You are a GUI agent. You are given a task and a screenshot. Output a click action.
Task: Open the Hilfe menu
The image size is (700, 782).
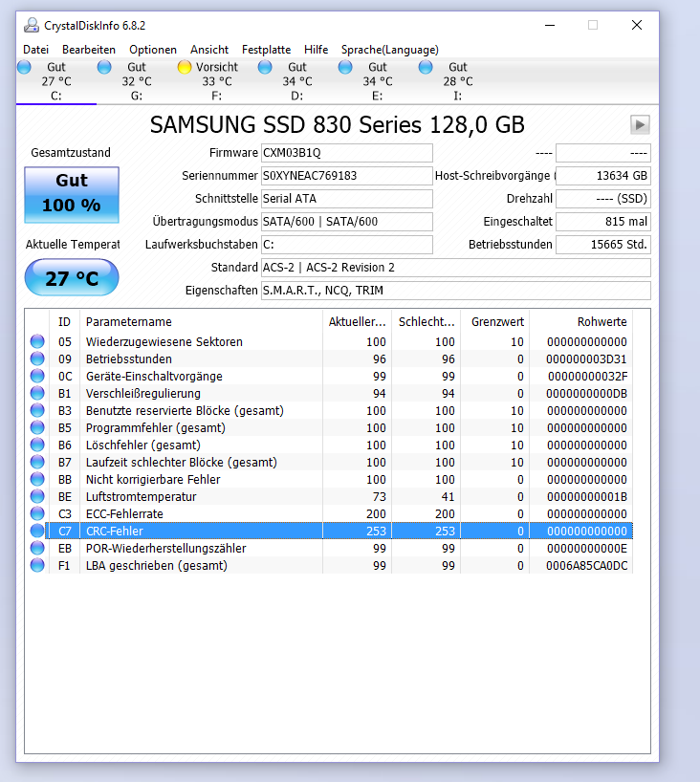316,50
